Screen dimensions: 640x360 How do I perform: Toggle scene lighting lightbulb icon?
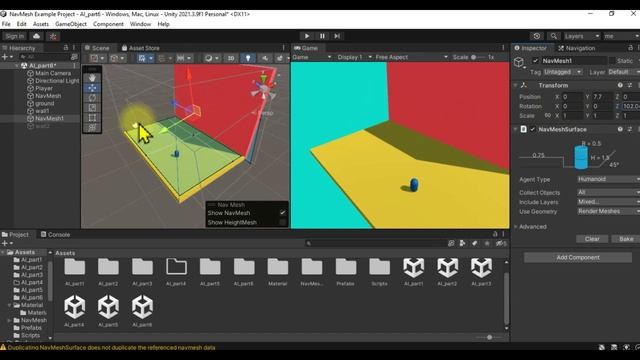[x=248, y=58]
